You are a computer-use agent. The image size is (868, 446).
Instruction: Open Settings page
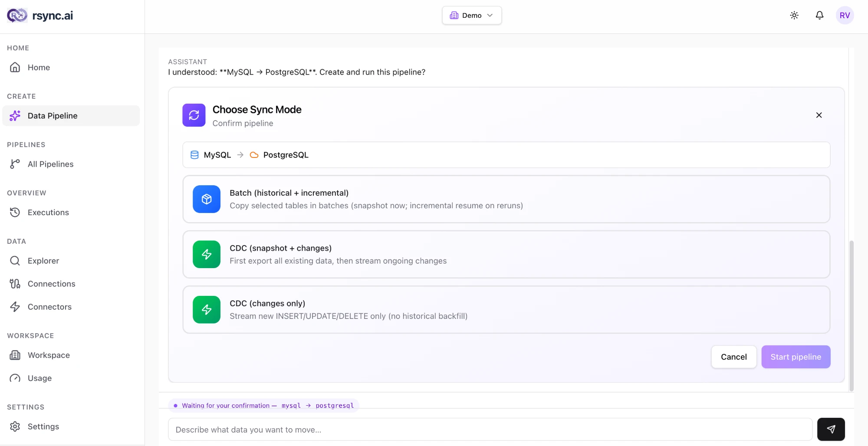[71, 426]
